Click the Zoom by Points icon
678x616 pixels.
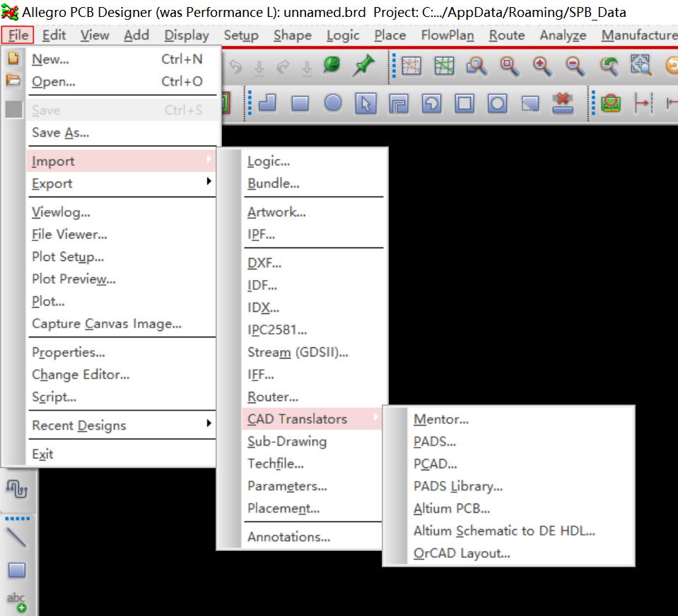(477, 66)
